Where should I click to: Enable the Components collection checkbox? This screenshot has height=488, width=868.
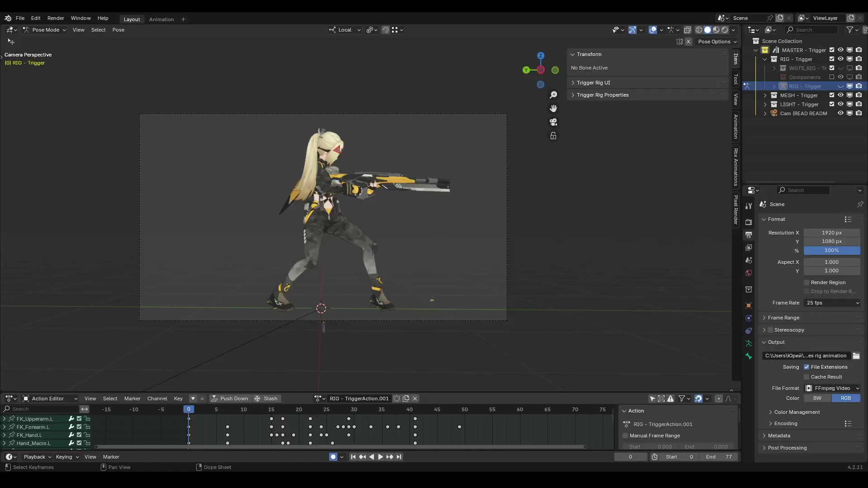coord(831,77)
